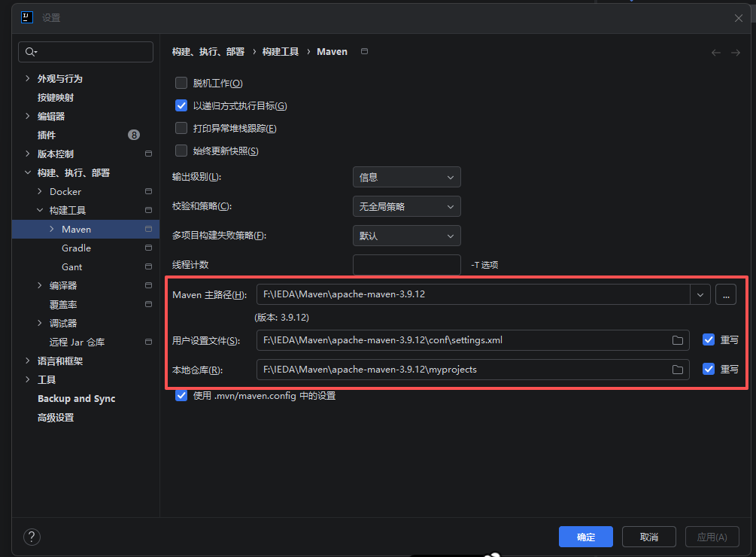Click the ... browse button for Maven 主路径
This screenshot has height=557, width=756.
726,294
